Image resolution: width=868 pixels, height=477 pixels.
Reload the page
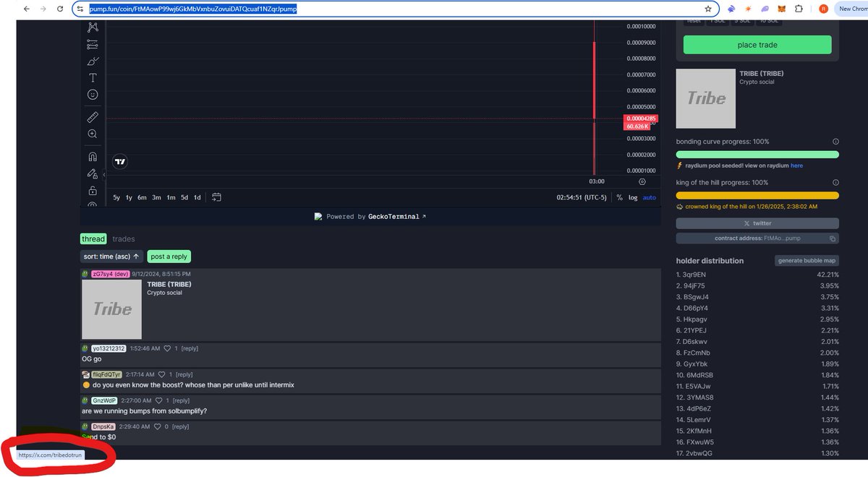[x=60, y=9]
